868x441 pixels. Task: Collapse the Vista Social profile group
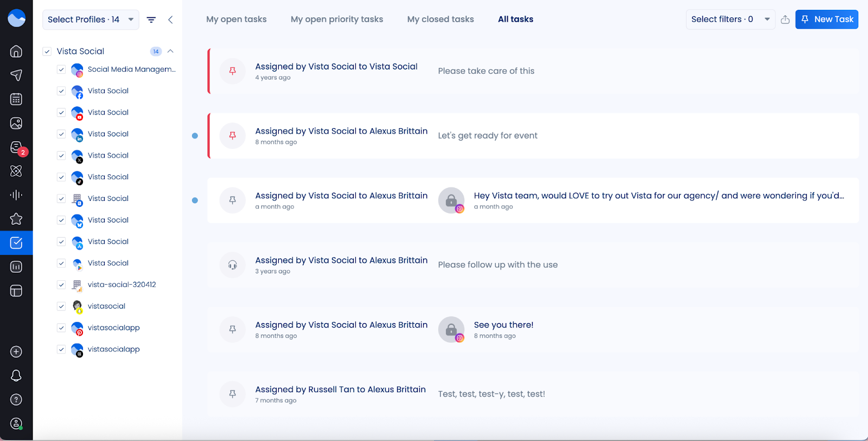click(x=170, y=51)
